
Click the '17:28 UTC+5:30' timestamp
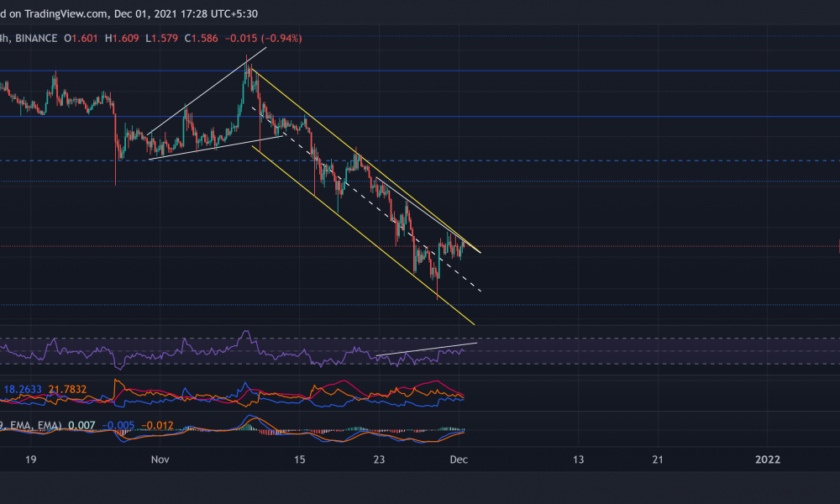tap(219, 14)
